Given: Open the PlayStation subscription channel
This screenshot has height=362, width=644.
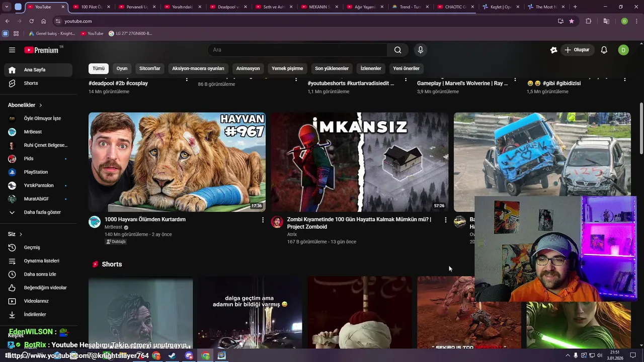Looking at the screenshot, I should [x=38, y=172].
